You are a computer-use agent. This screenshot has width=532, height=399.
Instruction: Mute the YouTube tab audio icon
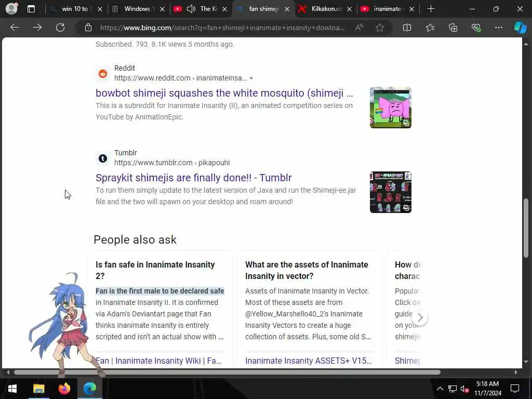191,9
